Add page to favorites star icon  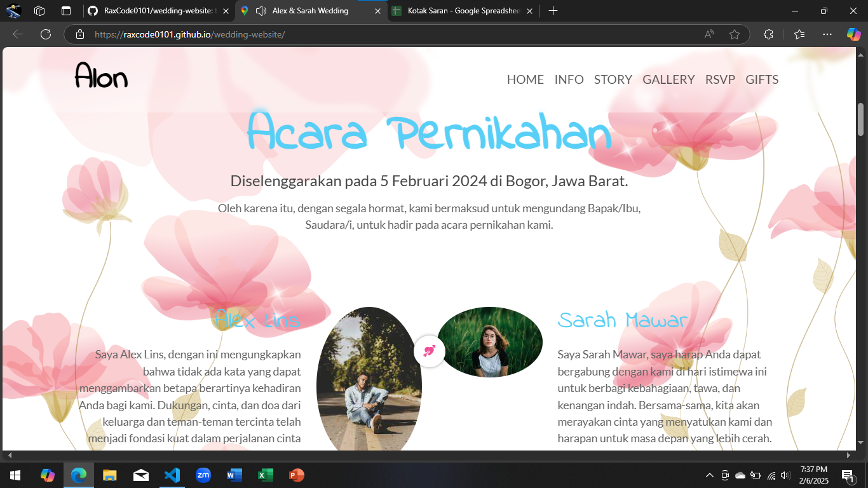tap(735, 34)
